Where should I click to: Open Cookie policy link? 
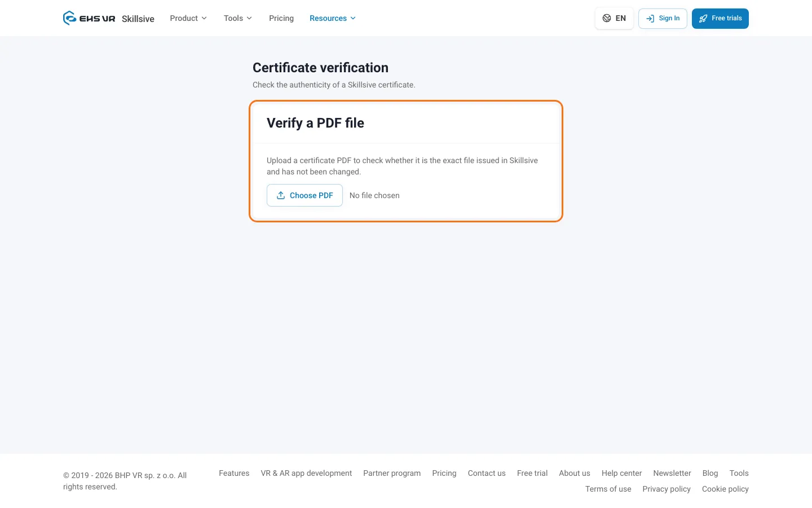[x=725, y=489]
